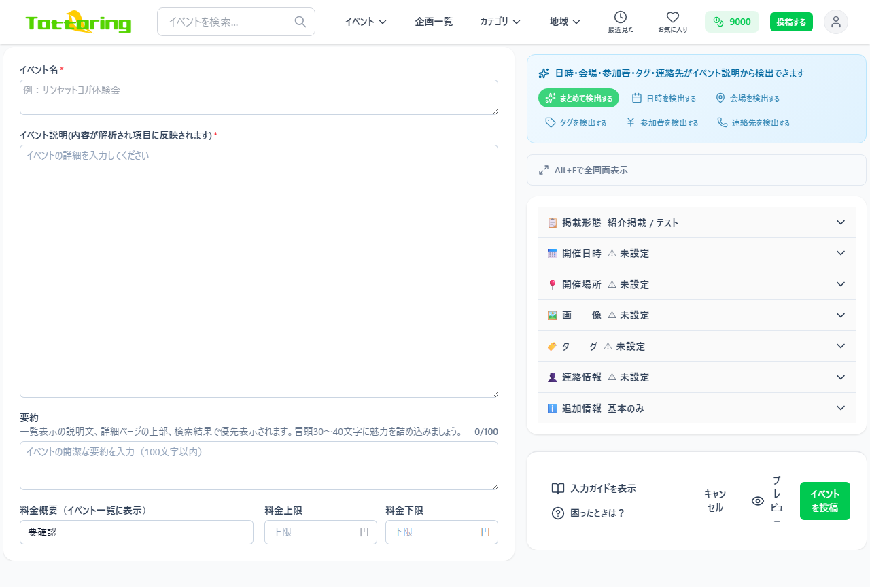Image resolution: width=870 pixels, height=588 pixels.
Task: Click the 料金下限 input field
Action: tap(442, 532)
